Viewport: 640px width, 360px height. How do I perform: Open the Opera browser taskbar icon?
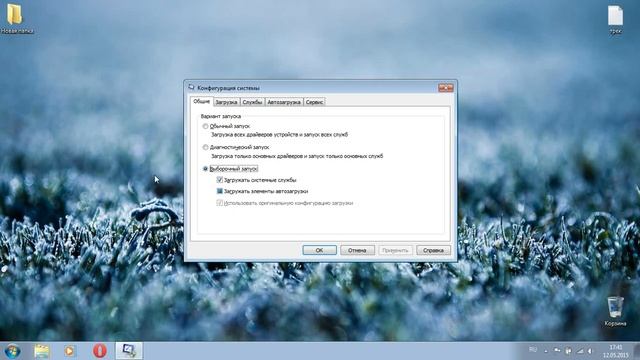pos(100,351)
